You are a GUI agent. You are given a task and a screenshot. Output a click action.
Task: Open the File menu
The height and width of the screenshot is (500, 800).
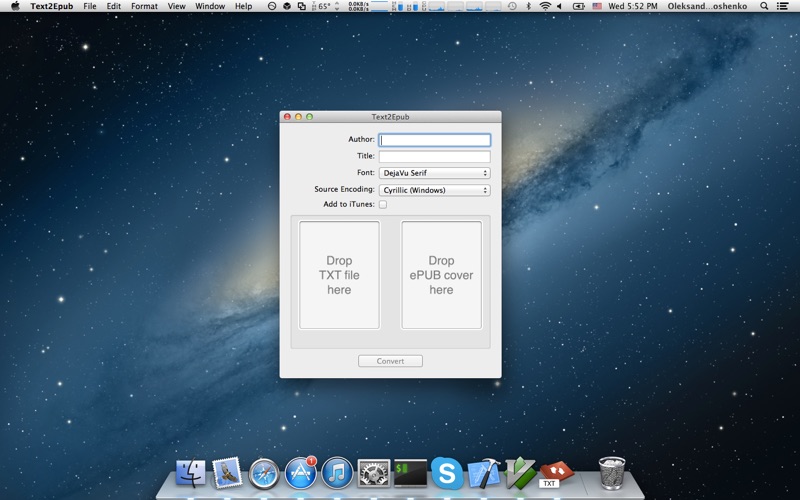90,6
